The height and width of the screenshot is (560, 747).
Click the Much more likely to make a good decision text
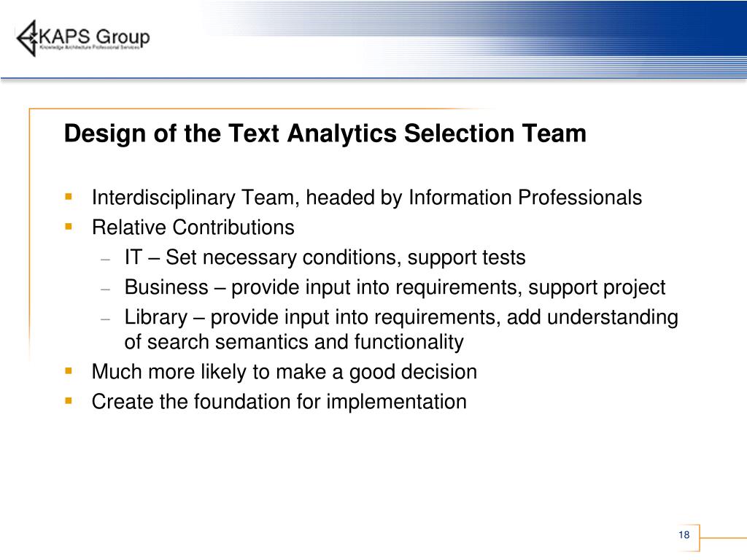pyautogui.click(x=285, y=372)
